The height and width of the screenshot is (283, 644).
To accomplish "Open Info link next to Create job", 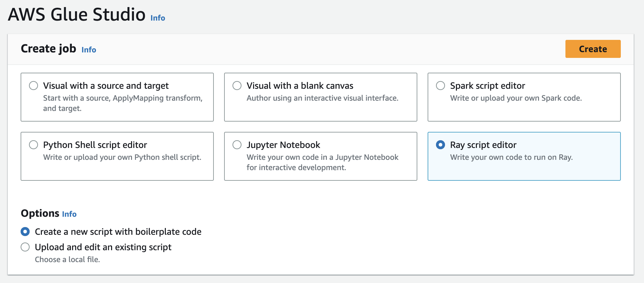I will (89, 50).
